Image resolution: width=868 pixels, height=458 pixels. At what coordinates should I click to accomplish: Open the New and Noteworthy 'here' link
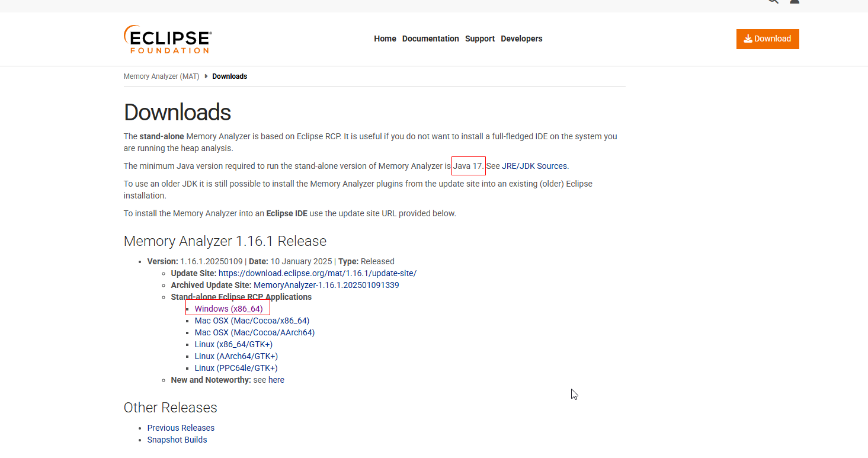point(276,380)
